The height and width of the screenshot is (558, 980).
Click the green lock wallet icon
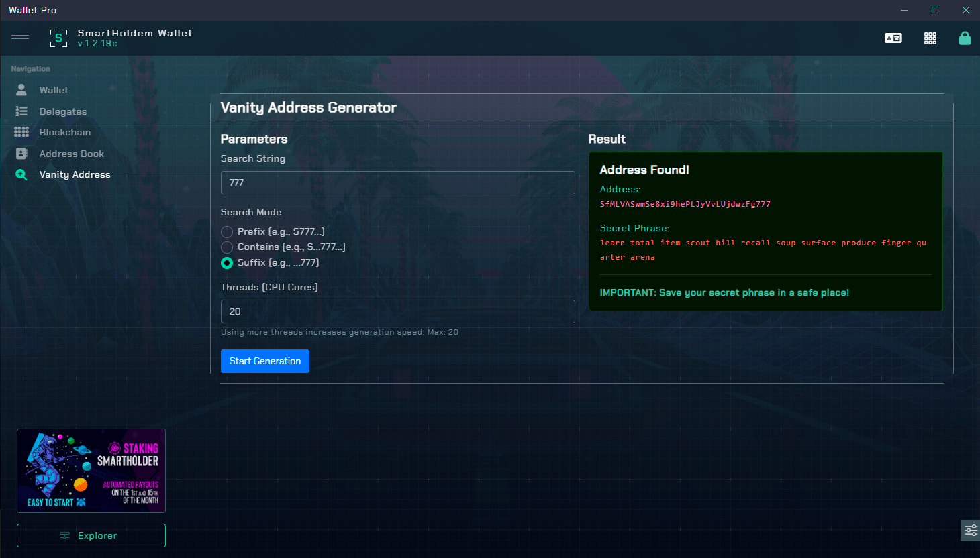coord(965,38)
